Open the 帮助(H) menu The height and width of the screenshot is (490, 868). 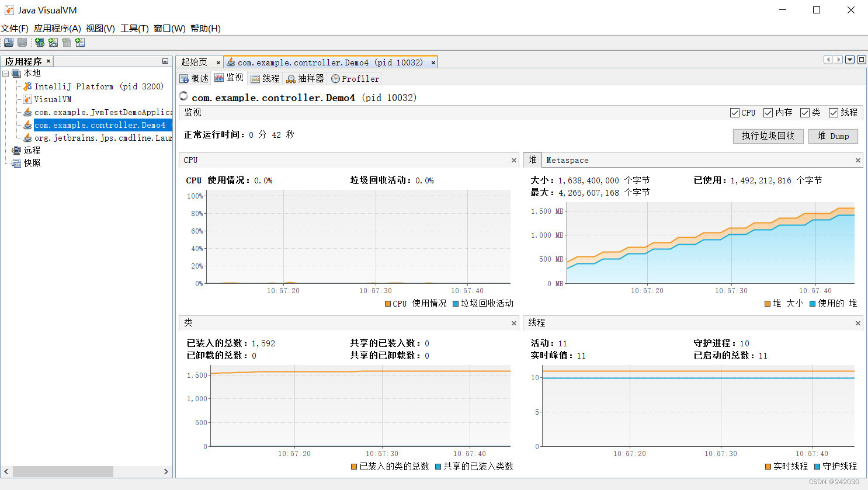[x=205, y=29]
